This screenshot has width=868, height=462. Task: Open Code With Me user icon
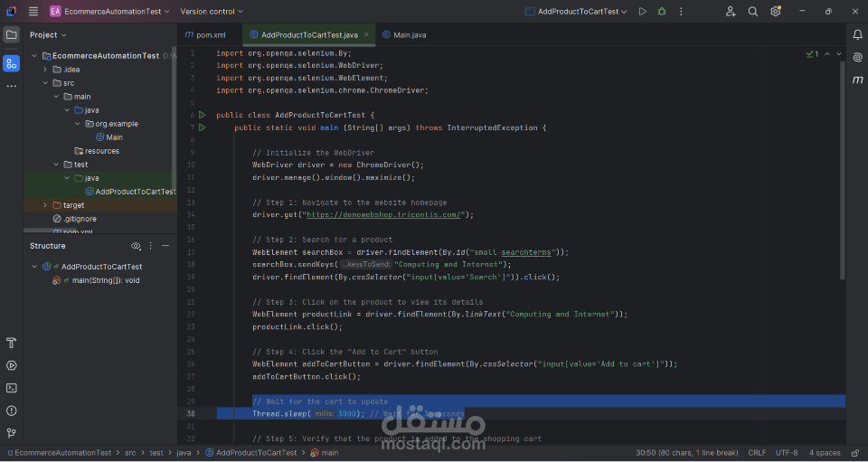[x=731, y=11]
